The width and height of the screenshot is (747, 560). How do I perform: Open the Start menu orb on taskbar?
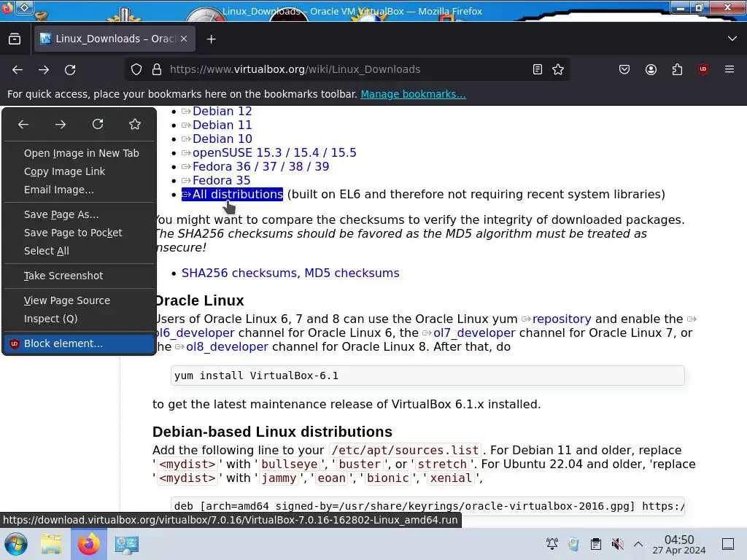pyautogui.click(x=16, y=544)
